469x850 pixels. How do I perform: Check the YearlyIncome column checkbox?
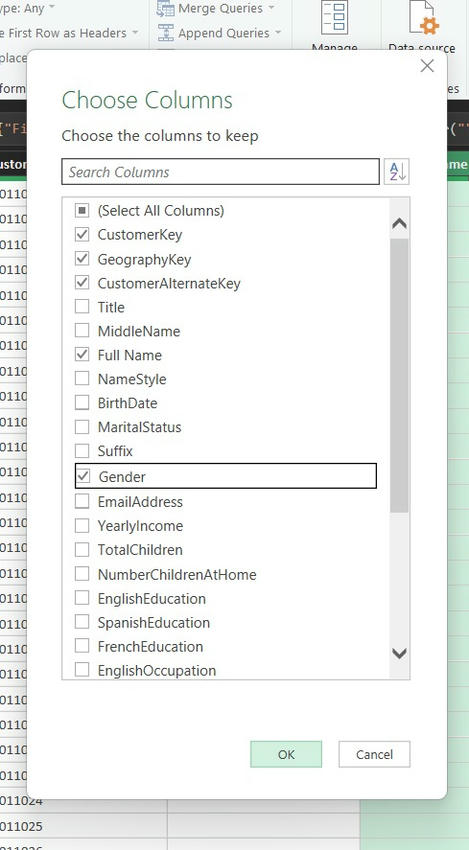click(82, 525)
